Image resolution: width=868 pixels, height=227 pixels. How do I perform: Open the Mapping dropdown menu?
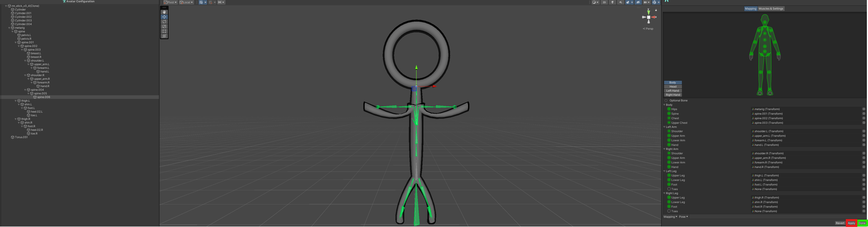coord(670,217)
